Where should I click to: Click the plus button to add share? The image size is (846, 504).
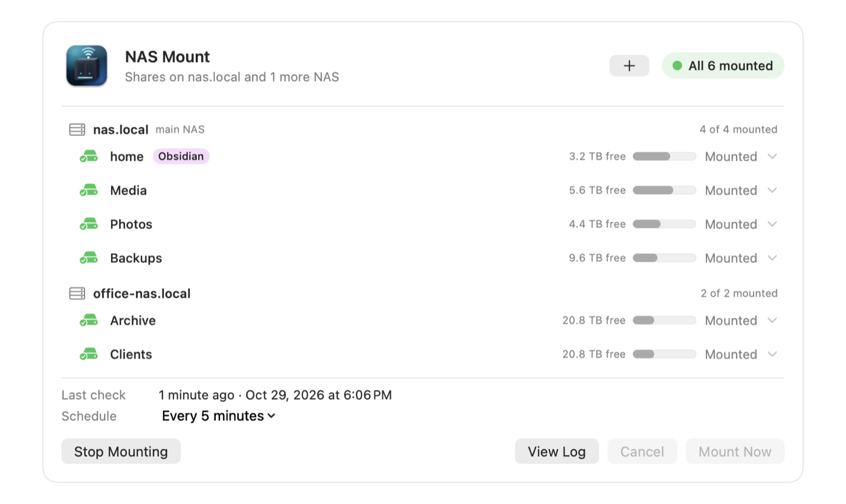tap(629, 66)
